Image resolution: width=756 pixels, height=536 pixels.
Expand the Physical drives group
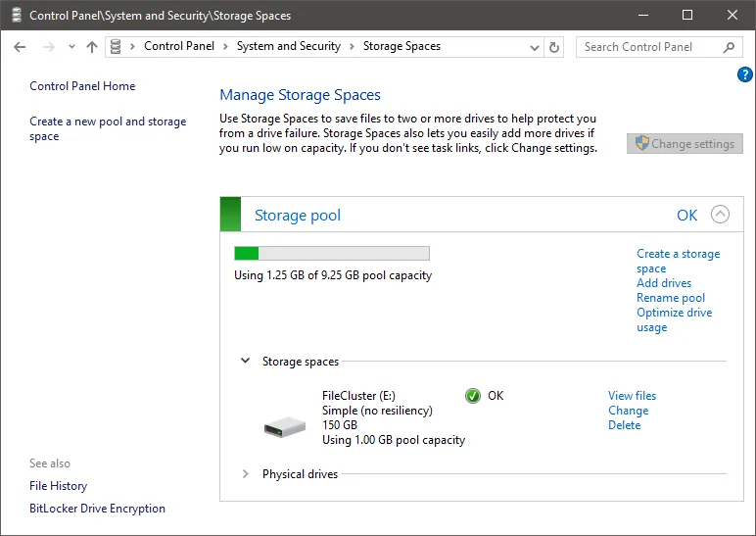click(246, 473)
